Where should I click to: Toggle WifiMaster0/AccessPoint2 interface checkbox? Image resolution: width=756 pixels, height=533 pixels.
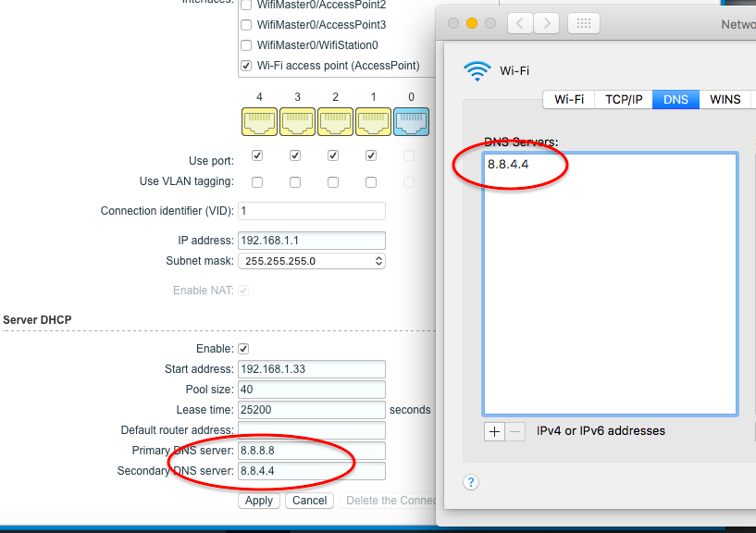point(246,5)
